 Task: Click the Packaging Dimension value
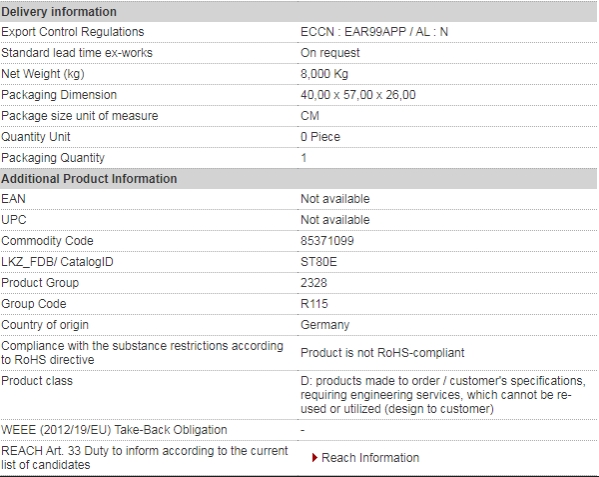tap(358, 95)
